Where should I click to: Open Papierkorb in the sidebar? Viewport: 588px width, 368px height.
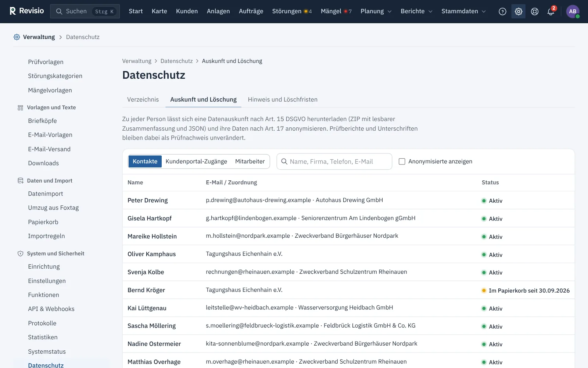(43, 222)
